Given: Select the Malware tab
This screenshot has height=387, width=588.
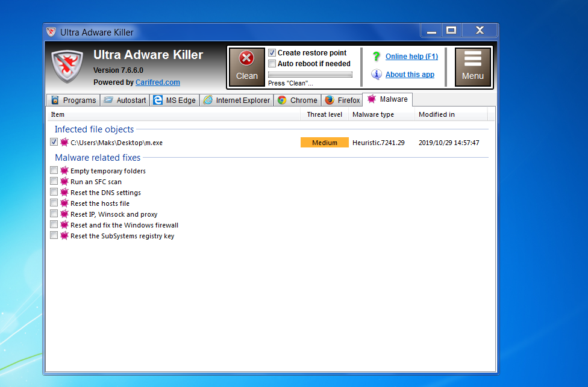Looking at the screenshot, I should click(387, 99).
